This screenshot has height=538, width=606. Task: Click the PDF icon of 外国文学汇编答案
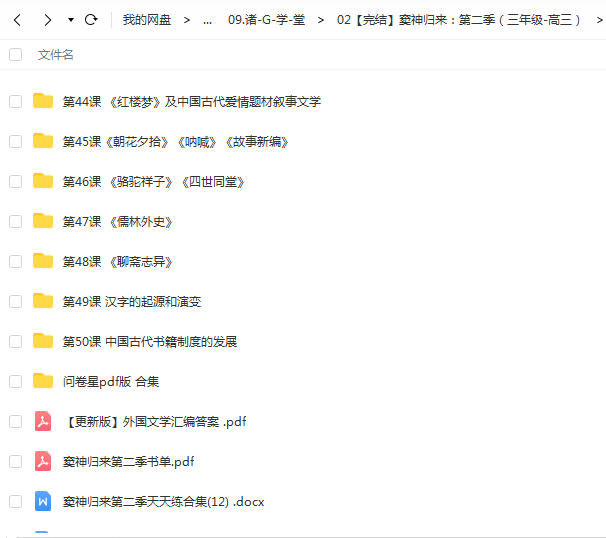coord(43,421)
